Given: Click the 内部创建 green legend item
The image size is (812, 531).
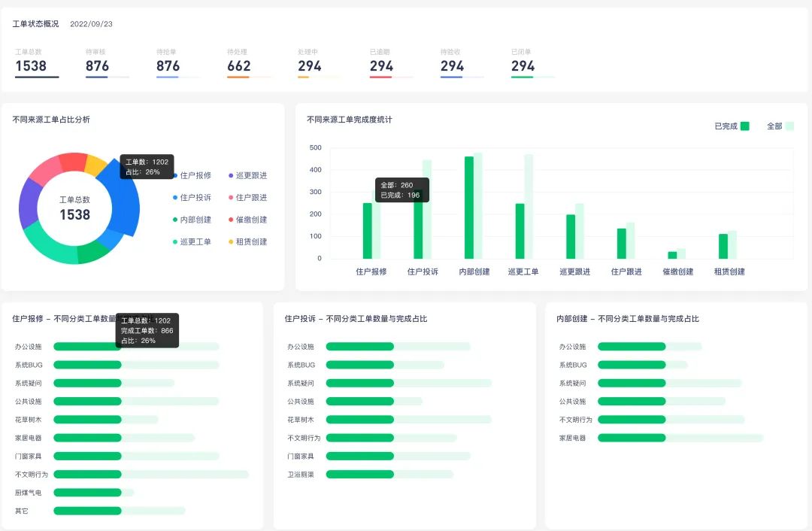Looking at the screenshot, I should pos(192,220).
